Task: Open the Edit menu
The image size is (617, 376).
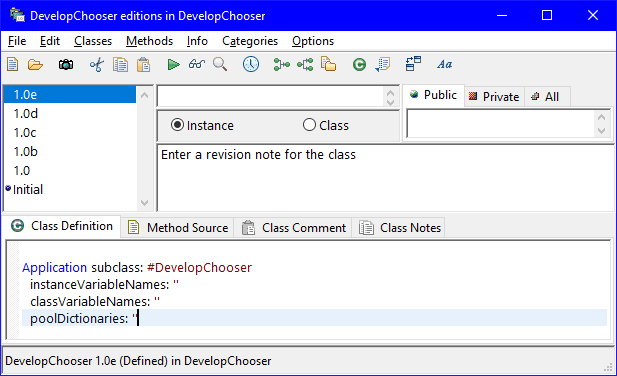Action: coord(50,41)
